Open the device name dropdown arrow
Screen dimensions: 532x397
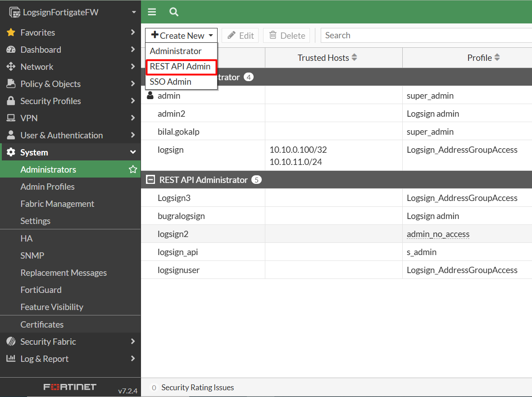click(x=134, y=12)
